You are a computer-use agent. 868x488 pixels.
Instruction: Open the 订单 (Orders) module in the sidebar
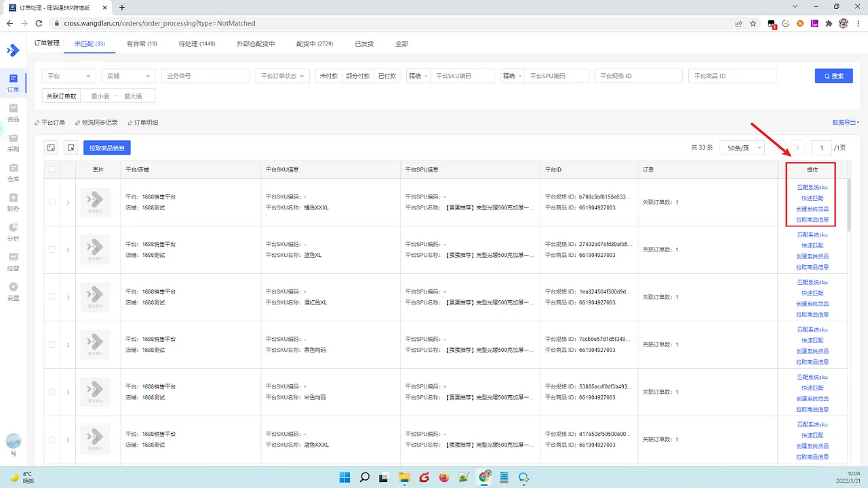pos(14,83)
